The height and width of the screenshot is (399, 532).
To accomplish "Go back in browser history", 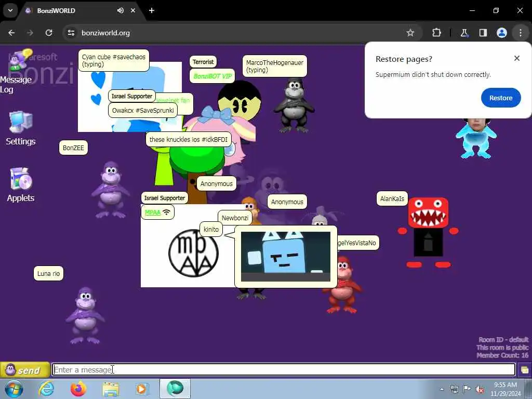I will (11, 33).
